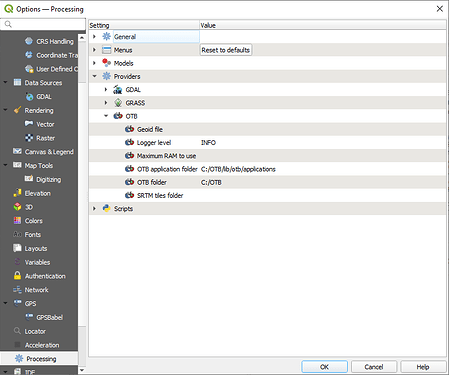Click the Python Scripts icon

(106, 208)
